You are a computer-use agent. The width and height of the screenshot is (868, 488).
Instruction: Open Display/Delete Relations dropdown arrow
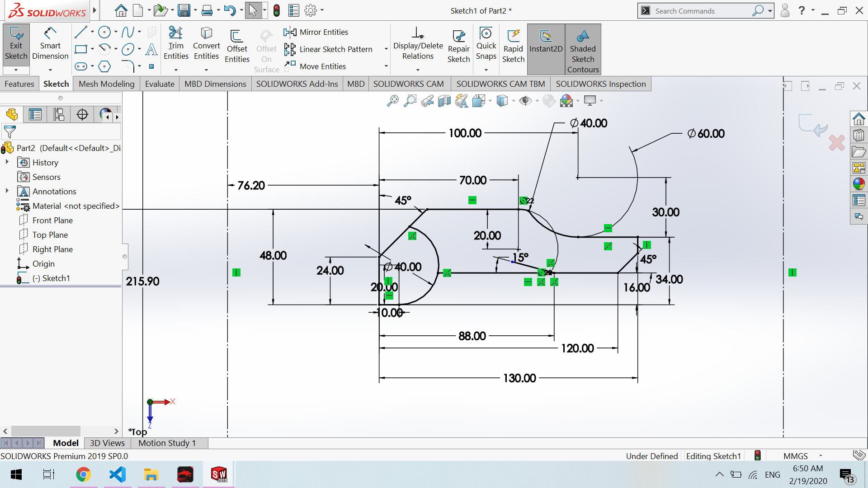418,70
